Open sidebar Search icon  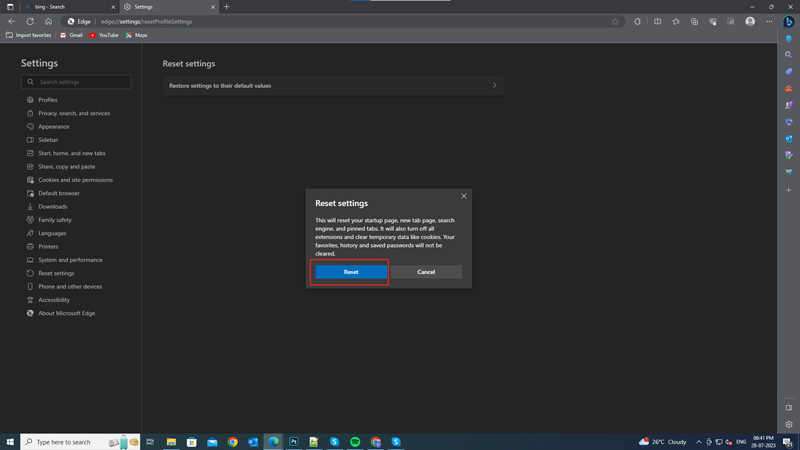789,55
